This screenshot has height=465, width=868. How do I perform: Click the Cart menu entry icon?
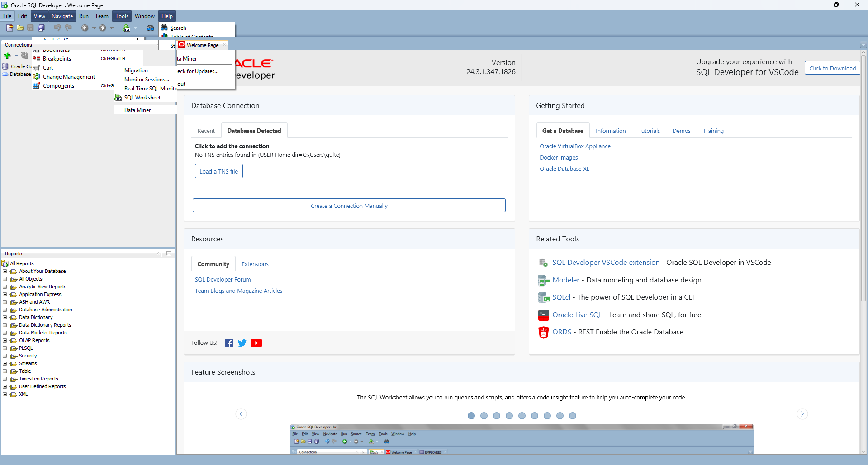pos(37,68)
